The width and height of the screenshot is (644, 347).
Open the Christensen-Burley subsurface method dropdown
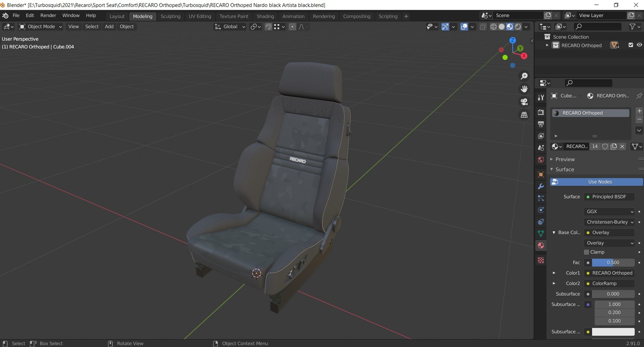(x=609, y=222)
